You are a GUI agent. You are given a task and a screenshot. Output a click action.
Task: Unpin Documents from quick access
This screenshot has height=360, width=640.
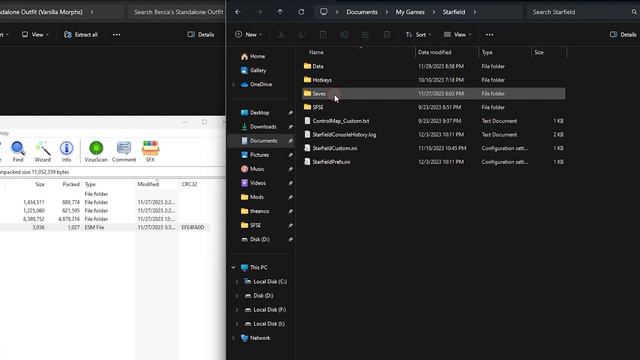290,141
